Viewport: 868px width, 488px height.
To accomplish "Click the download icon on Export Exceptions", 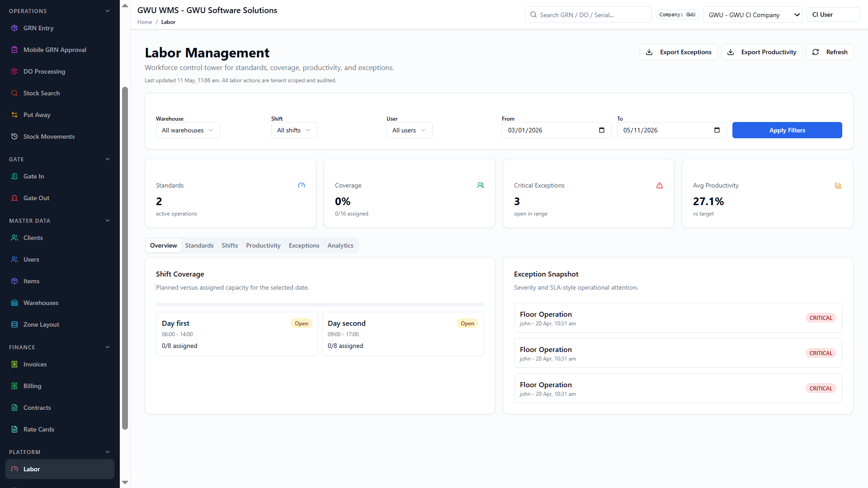I will coord(649,52).
